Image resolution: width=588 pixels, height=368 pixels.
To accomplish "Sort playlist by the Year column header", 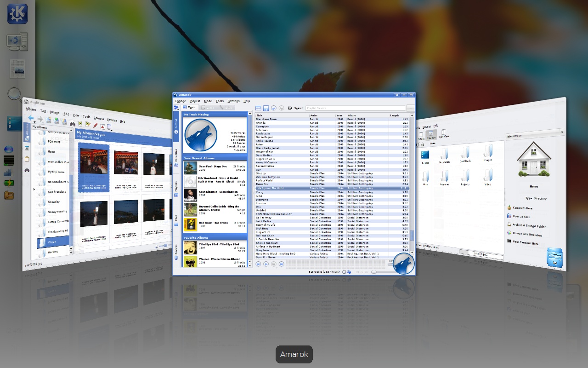I will 340,115.
